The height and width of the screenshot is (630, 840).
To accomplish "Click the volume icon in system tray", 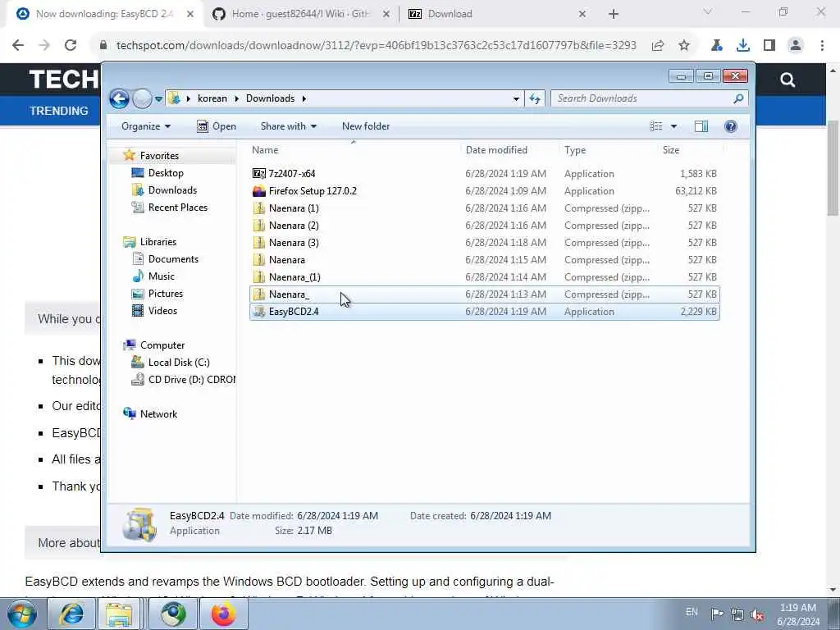I will click(757, 614).
